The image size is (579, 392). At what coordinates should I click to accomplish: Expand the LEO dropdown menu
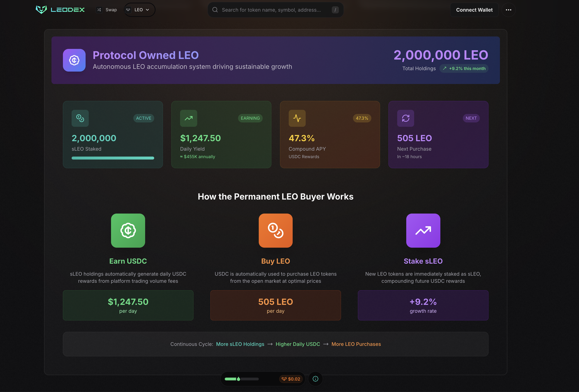(x=139, y=10)
